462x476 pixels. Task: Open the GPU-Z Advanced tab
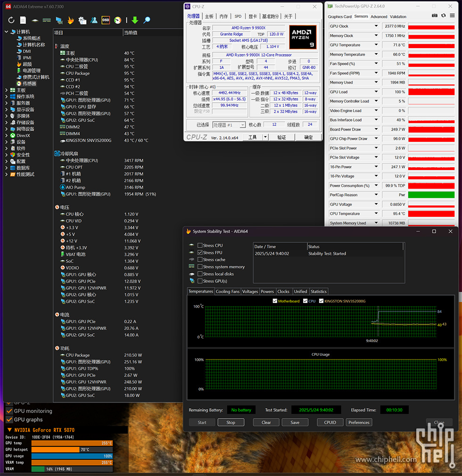click(x=379, y=16)
